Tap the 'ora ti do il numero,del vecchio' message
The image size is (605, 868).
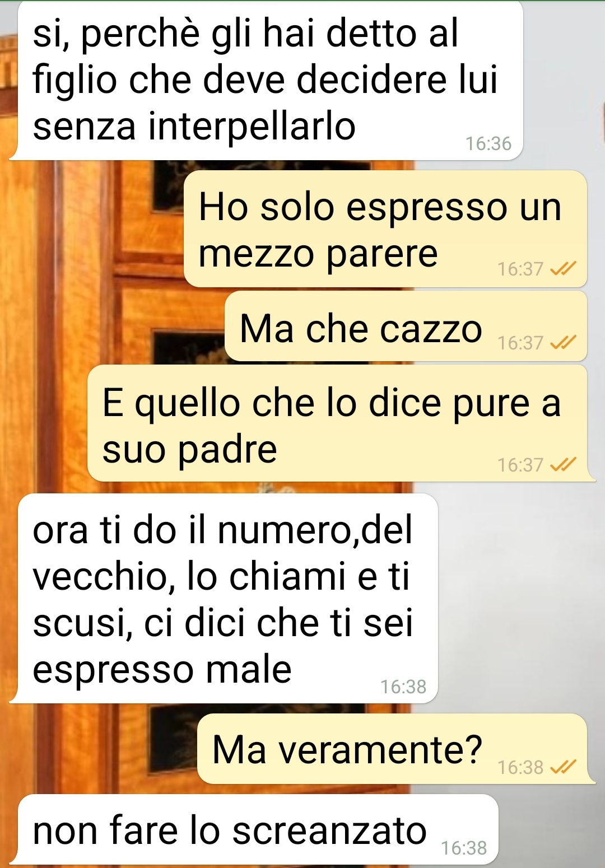click(228, 598)
